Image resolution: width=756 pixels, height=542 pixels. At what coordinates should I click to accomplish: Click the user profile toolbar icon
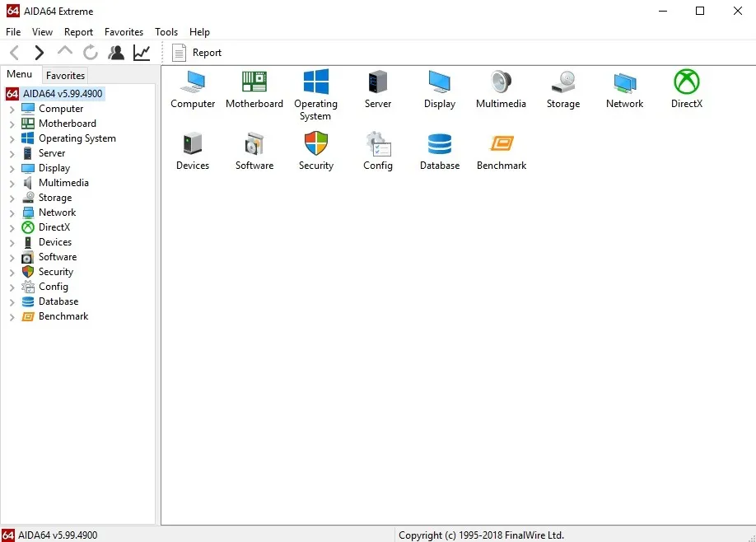[x=116, y=52]
